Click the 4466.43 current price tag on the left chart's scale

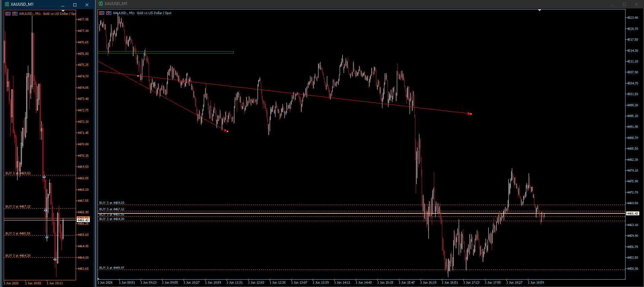click(x=83, y=220)
